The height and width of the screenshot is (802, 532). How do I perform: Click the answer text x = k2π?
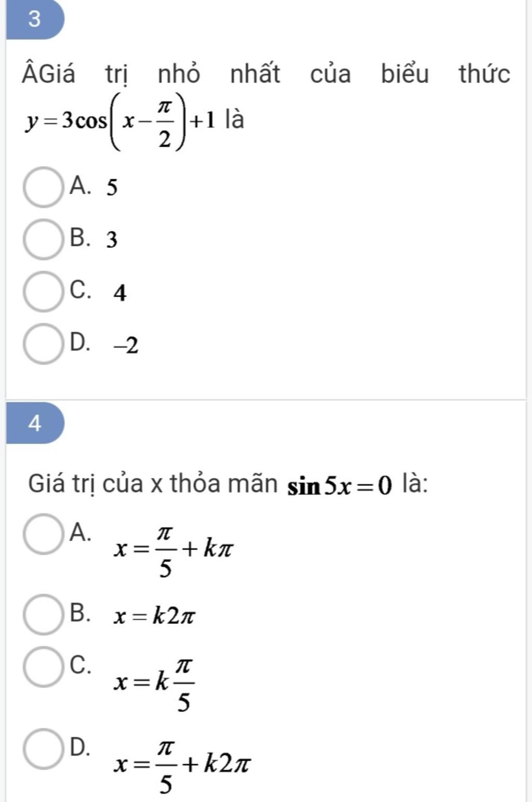[155, 617]
